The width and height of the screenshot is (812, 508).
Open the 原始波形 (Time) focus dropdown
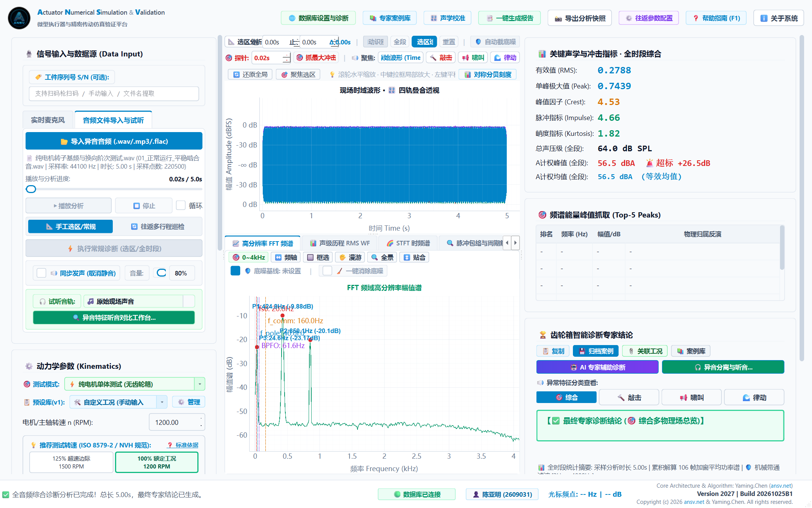[x=400, y=58]
